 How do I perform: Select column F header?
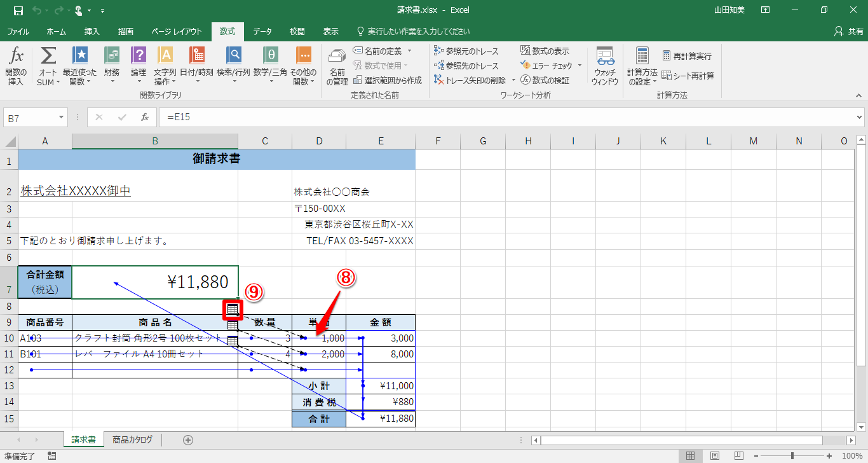coord(438,141)
